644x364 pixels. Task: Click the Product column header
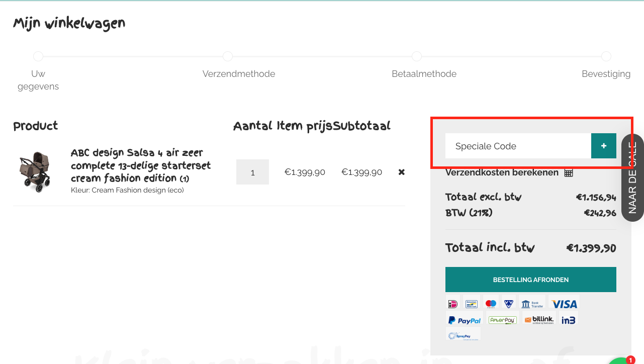click(x=36, y=126)
